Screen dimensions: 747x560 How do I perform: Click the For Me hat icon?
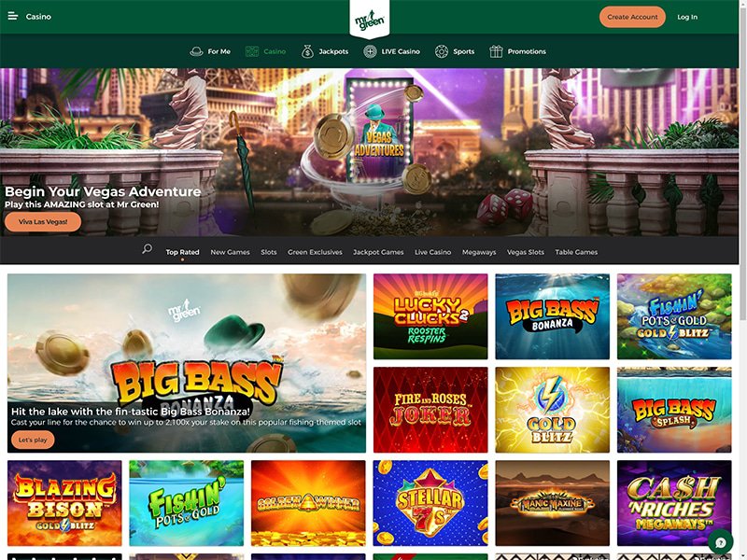point(196,51)
